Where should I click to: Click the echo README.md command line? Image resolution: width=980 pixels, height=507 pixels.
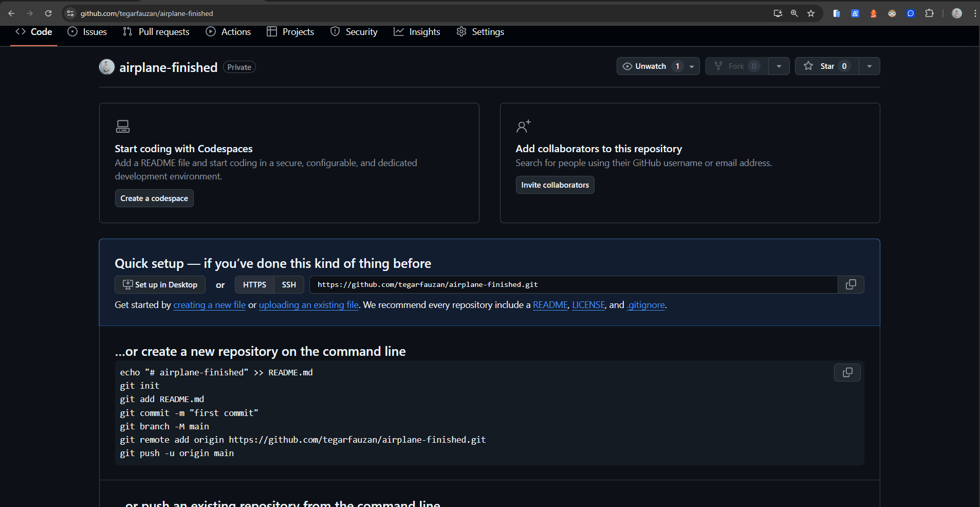tap(216, 372)
